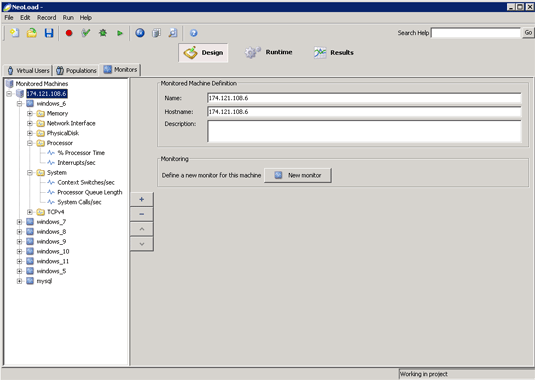The image size is (535, 380).
Task: Click the blue globe toolbar icon
Action: point(140,33)
